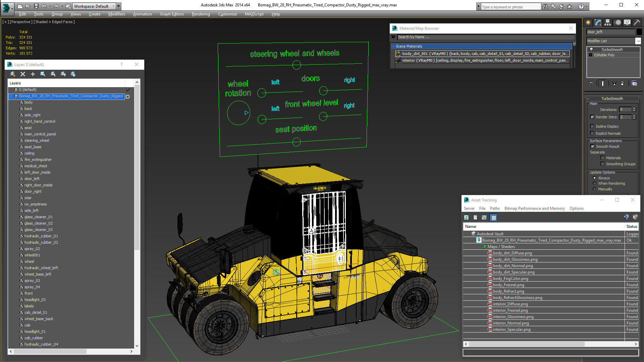644x362 pixels.
Task: Open the Display command panel tab
Action: [627, 22]
